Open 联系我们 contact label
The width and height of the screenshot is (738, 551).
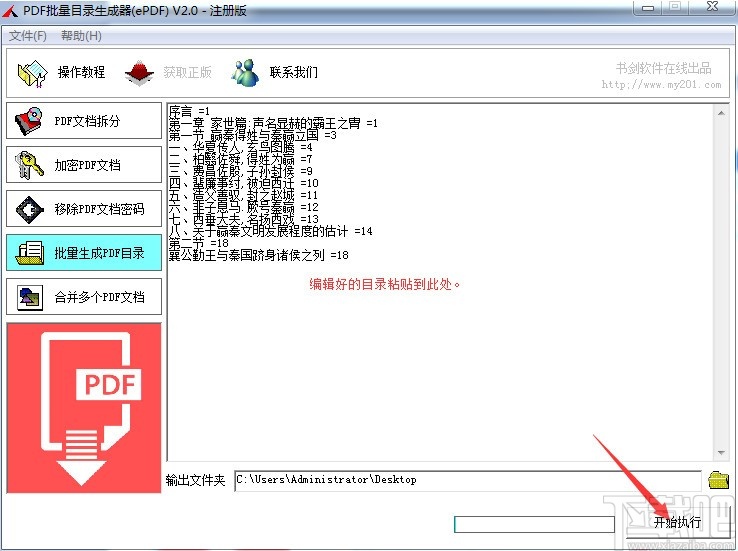click(x=294, y=72)
